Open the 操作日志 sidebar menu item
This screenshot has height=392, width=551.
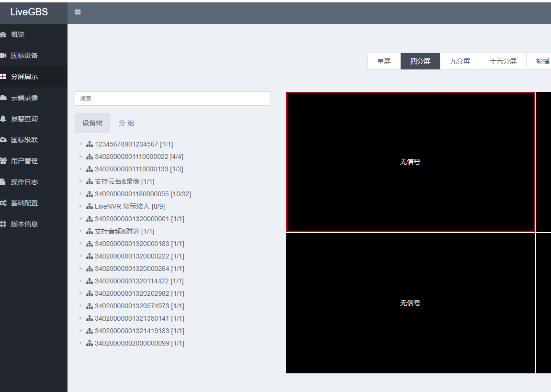24,182
